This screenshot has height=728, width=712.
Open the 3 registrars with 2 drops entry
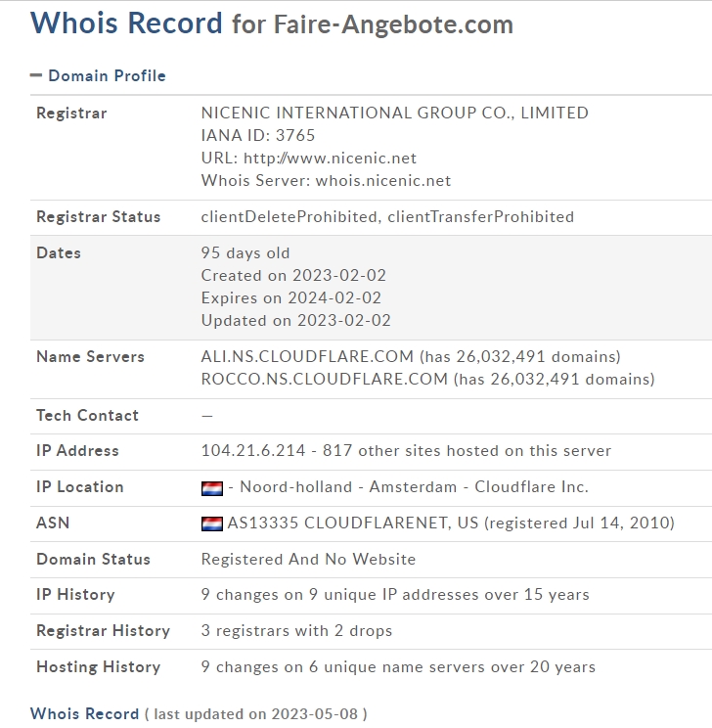tap(296, 630)
